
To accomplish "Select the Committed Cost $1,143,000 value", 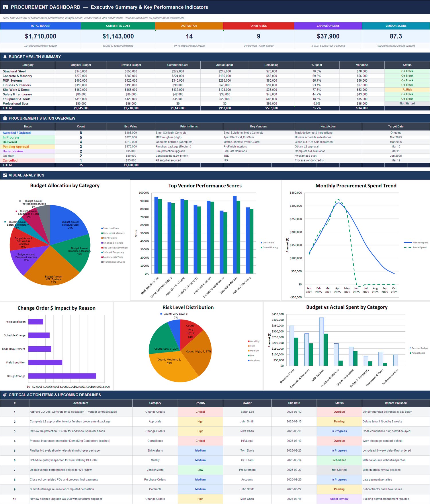I will (118, 36).
